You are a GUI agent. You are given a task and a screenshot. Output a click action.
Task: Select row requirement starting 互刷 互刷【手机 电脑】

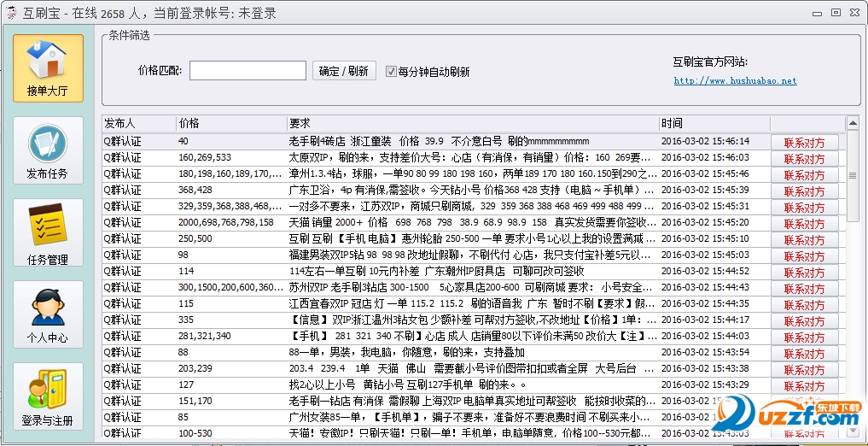(472, 238)
